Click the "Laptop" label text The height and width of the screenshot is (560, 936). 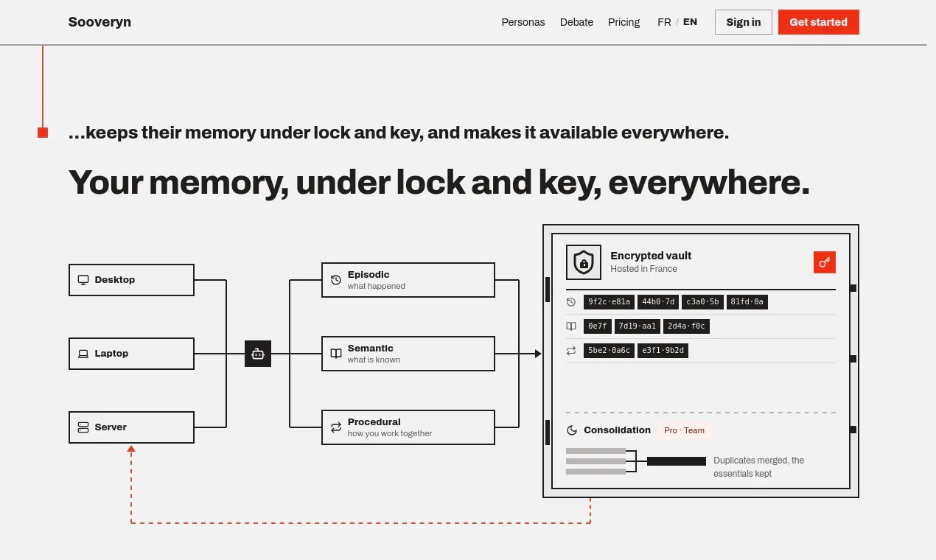[x=111, y=354]
